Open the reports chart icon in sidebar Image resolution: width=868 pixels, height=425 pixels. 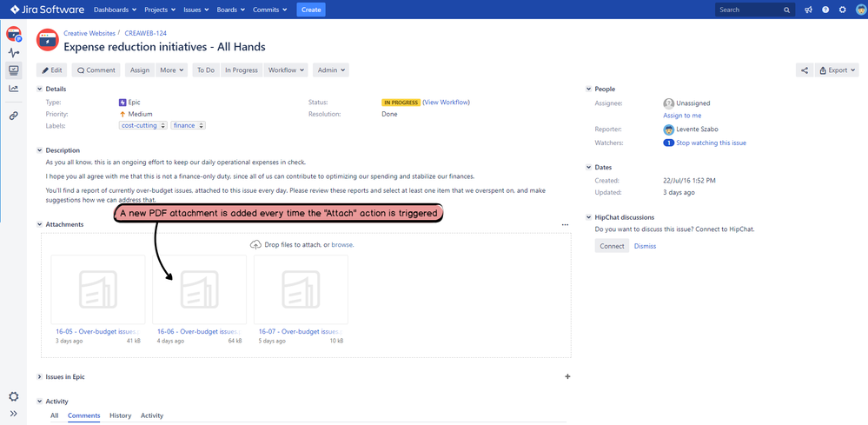(x=14, y=89)
